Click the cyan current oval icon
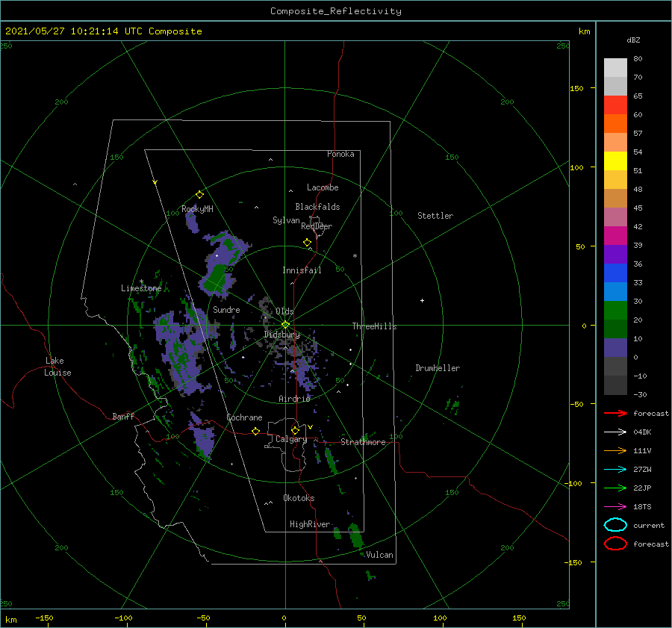The image size is (672, 628). [x=615, y=525]
